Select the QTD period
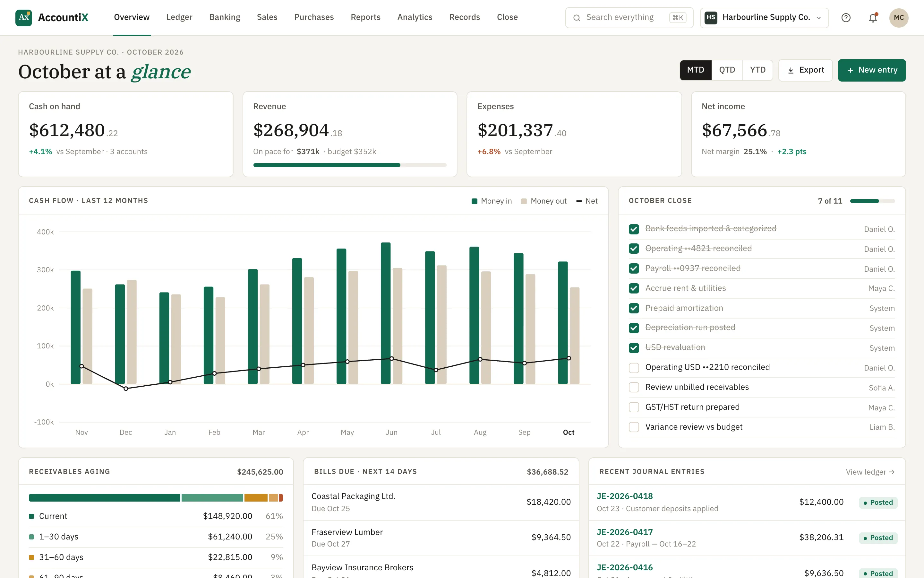This screenshot has width=924, height=578. click(727, 70)
